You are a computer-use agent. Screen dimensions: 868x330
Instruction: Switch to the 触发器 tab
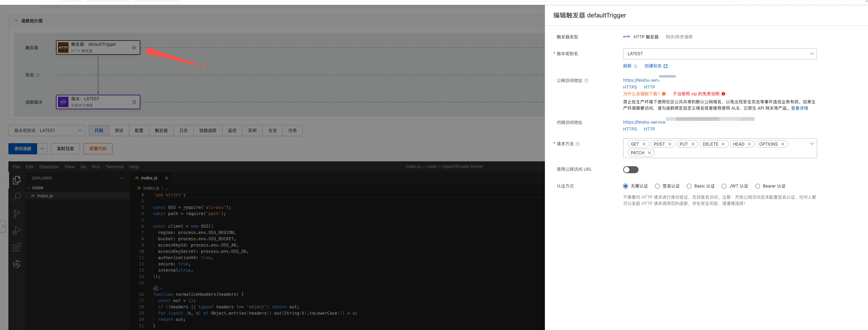click(161, 131)
